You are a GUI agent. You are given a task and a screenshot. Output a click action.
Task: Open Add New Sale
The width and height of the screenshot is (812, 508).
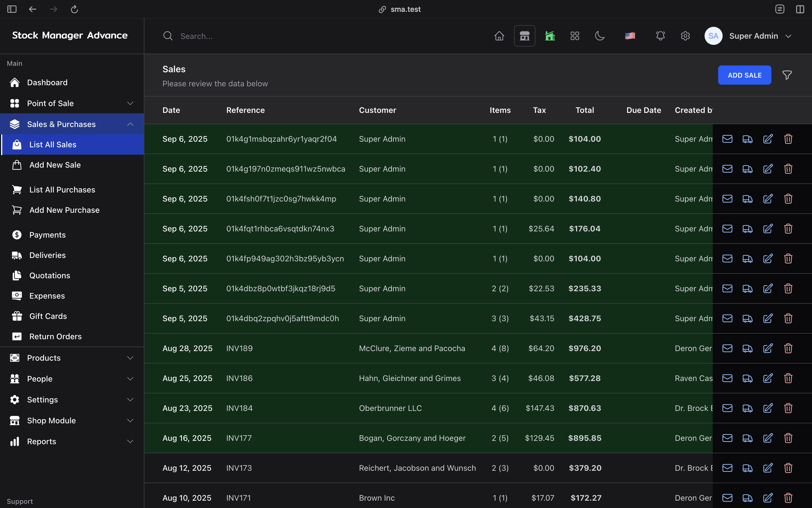click(72, 165)
